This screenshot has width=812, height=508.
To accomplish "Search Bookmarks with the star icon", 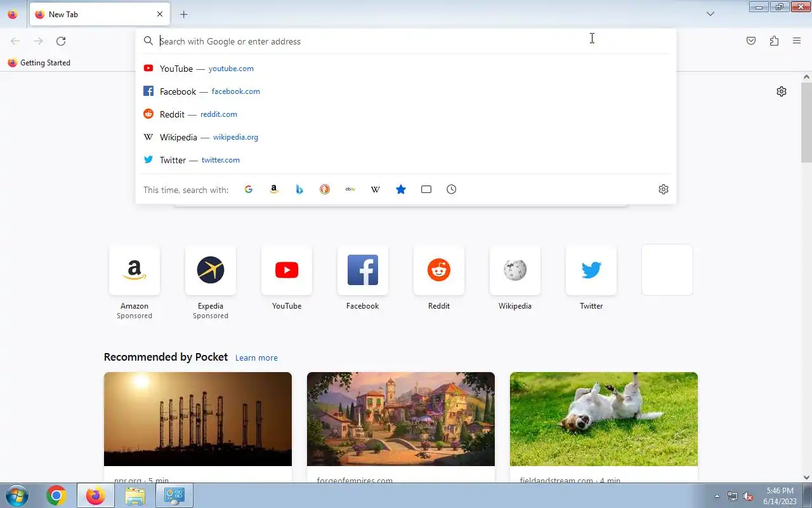I will click(x=401, y=189).
